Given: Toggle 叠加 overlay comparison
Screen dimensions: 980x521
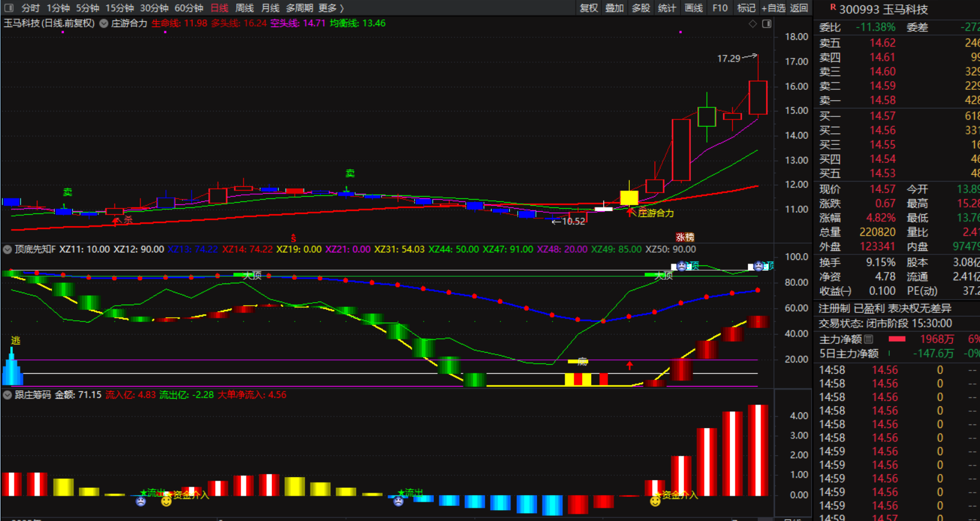Looking at the screenshot, I should (x=614, y=8).
